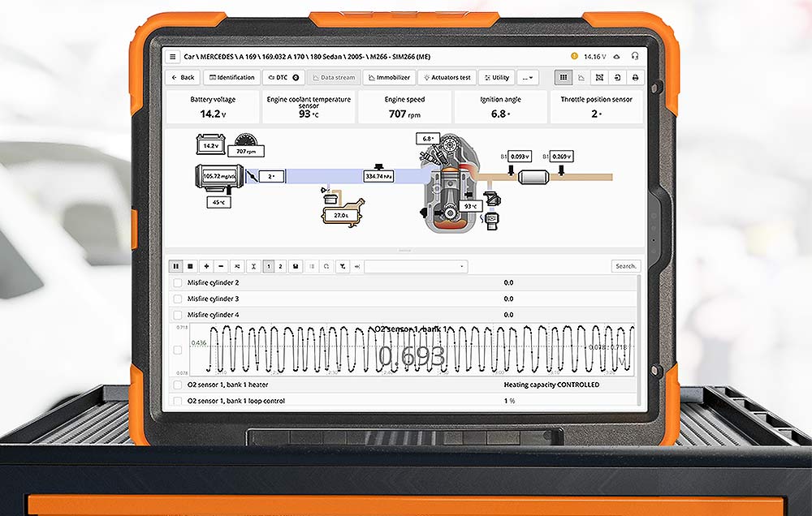Expand the more options dropdown next to Utility
The height and width of the screenshot is (516, 812).
click(x=529, y=77)
